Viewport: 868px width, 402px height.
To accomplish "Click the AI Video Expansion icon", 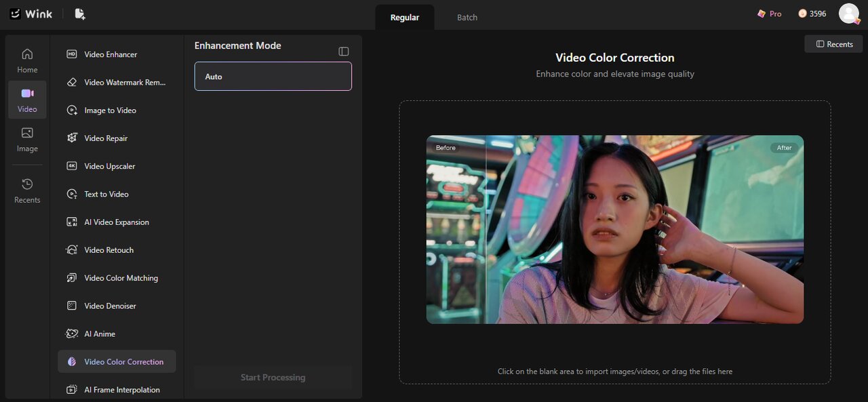I will [72, 222].
